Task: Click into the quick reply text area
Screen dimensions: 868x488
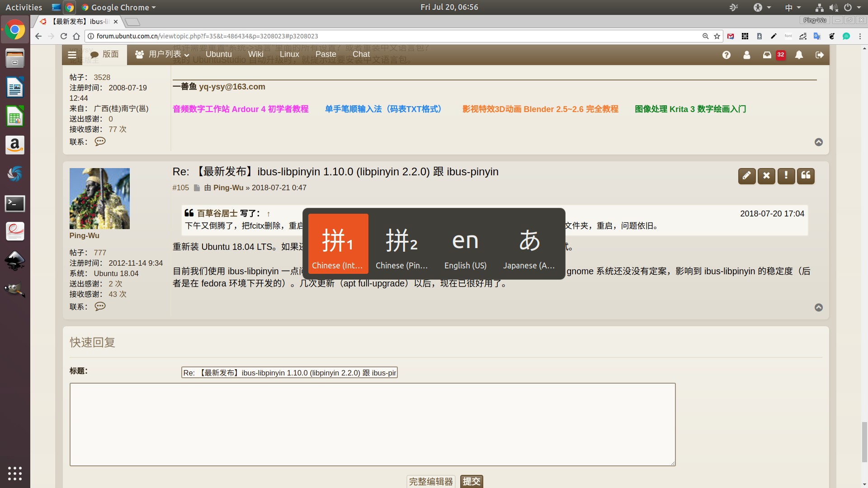Action: pyautogui.click(x=373, y=424)
